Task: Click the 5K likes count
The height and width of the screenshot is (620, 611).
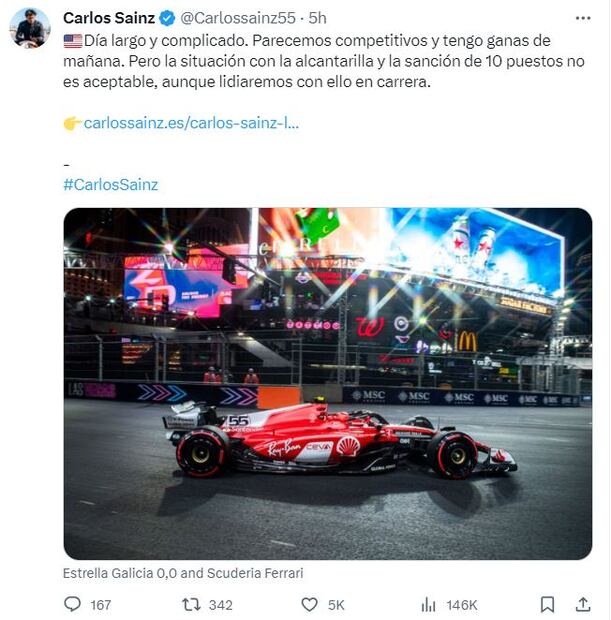Action: point(336,605)
